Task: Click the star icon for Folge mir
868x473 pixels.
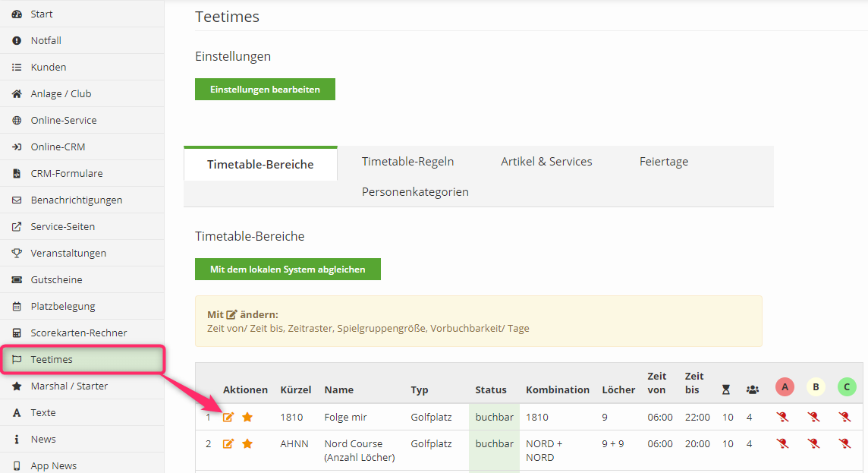Action: [x=247, y=417]
